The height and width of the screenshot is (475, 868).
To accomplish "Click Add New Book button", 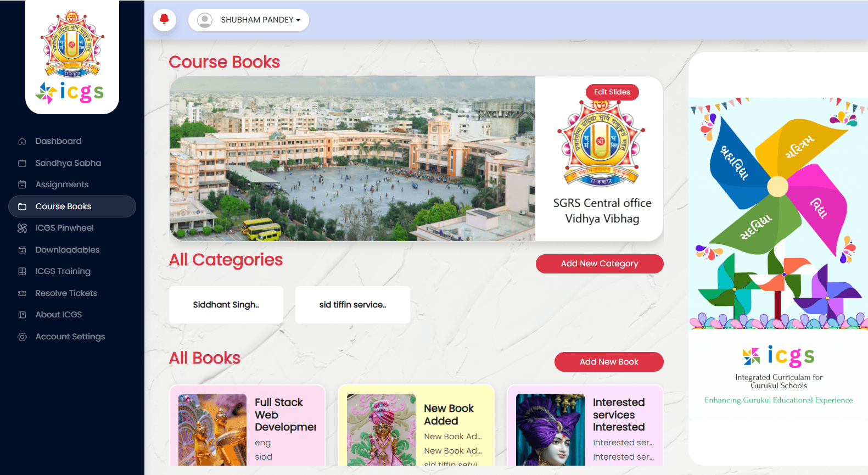I will click(x=609, y=362).
